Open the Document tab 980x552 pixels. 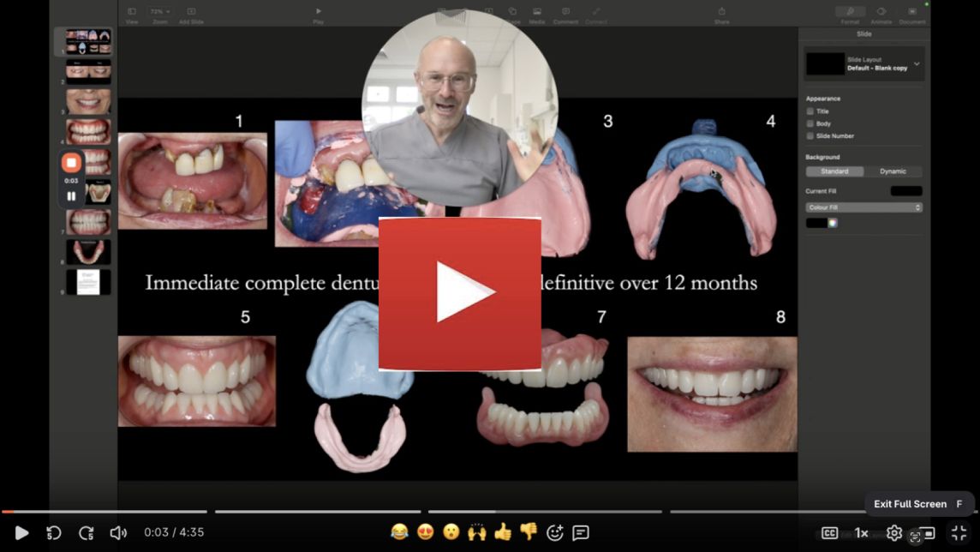coord(912,15)
